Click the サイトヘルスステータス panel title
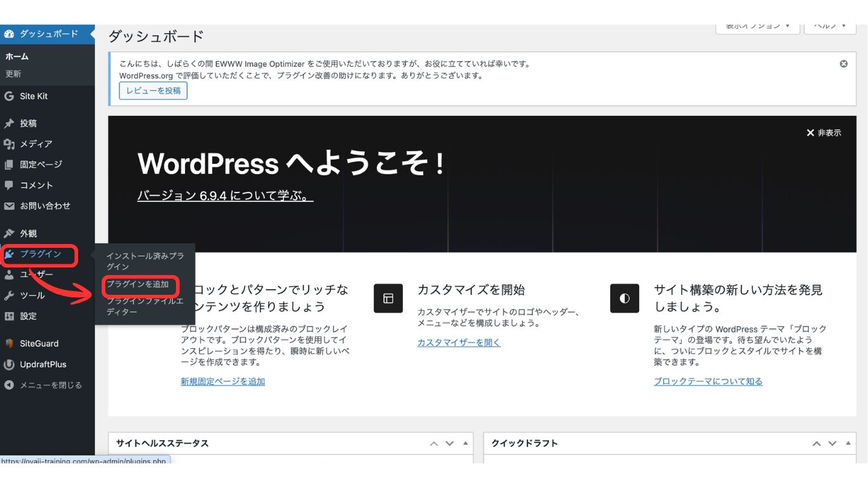868x488 pixels. [163, 444]
